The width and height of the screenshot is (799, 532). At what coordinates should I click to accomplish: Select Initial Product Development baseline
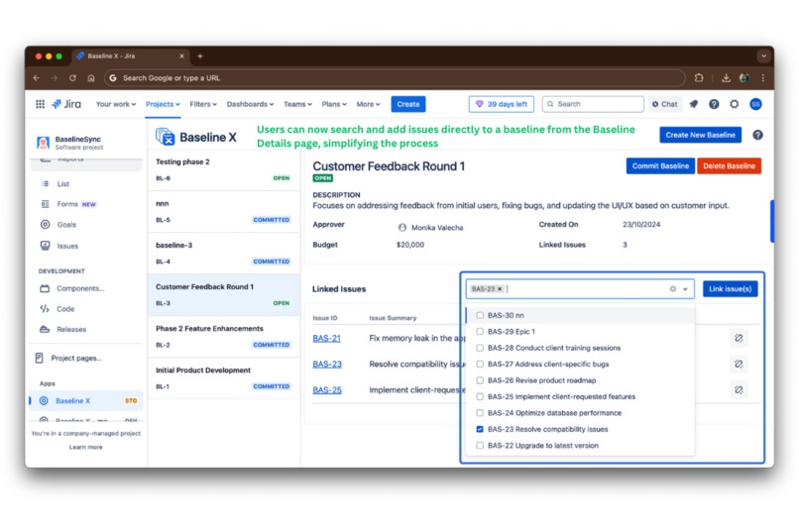click(x=223, y=378)
